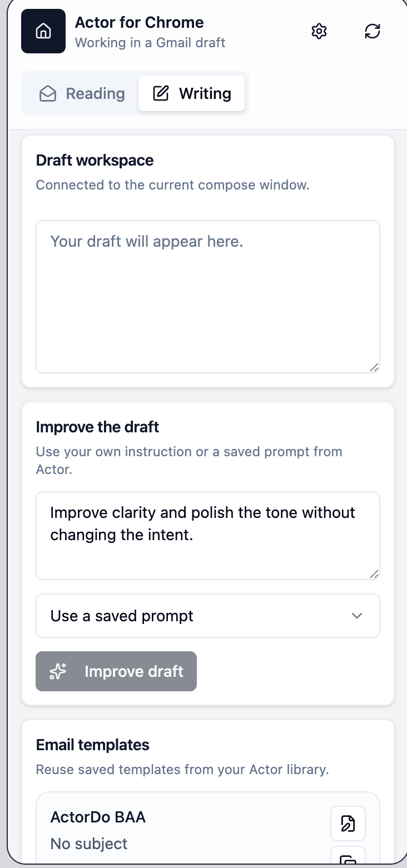407x868 pixels.
Task: Select the Writing tab
Action: pyautogui.click(x=192, y=93)
